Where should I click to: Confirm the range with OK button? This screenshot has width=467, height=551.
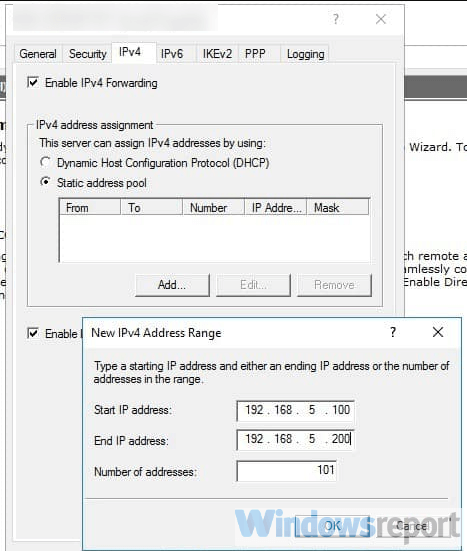click(332, 526)
